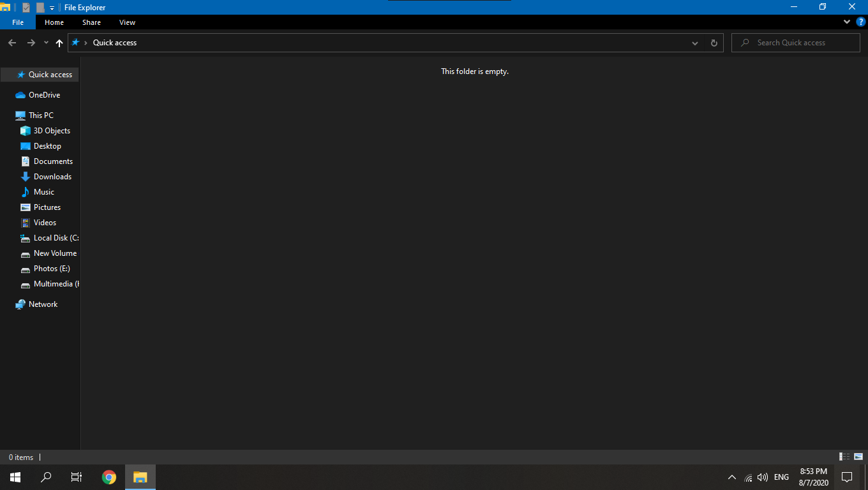Open the Properties quick access icon
This screenshot has width=868, height=490.
[x=26, y=7]
